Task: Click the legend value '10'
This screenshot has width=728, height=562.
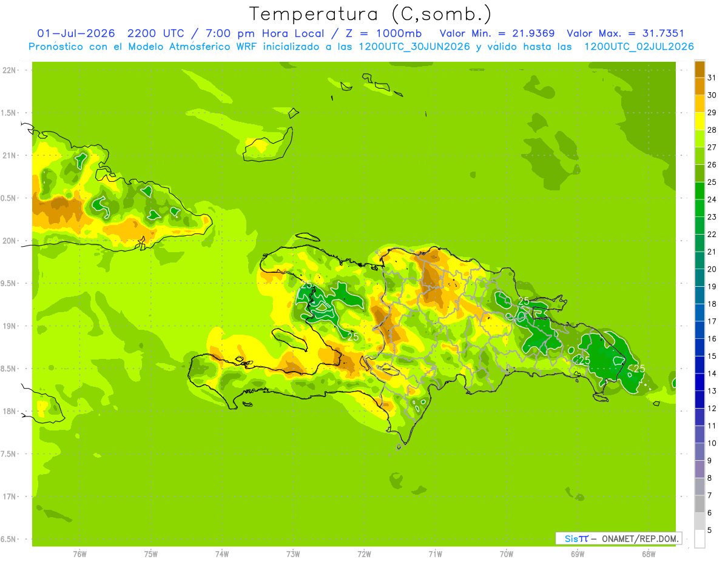Action: (x=712, y=443)
